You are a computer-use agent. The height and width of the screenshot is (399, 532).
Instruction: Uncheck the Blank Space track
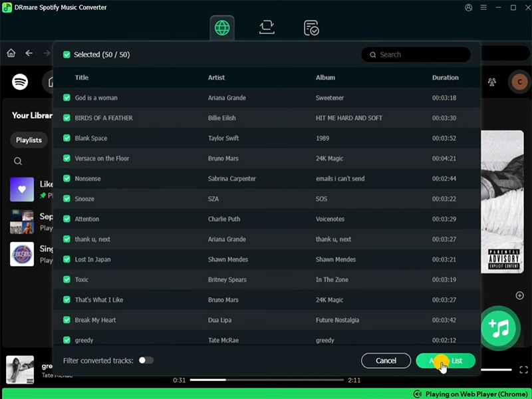click(66, 138)
